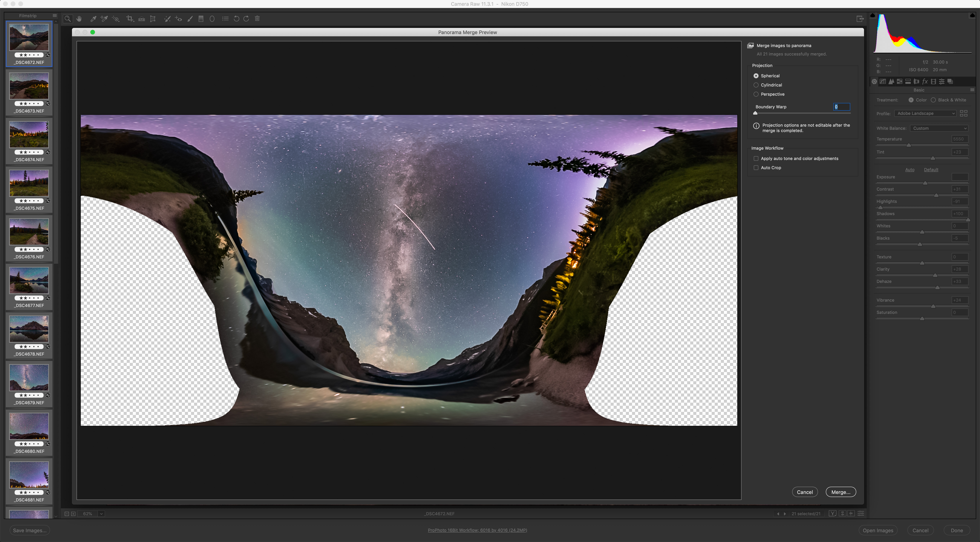Enable the Auto Crop checkbox
980x542 pixels.
pos(756,168)
